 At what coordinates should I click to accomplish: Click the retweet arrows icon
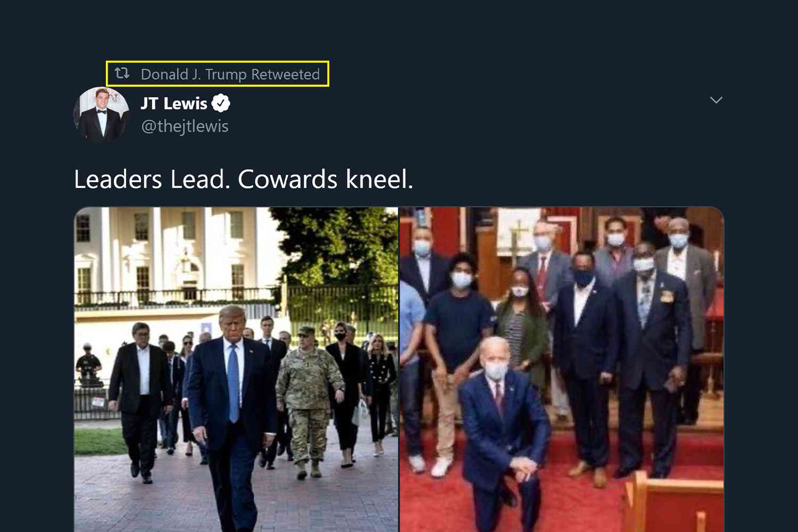coord(122,73)
